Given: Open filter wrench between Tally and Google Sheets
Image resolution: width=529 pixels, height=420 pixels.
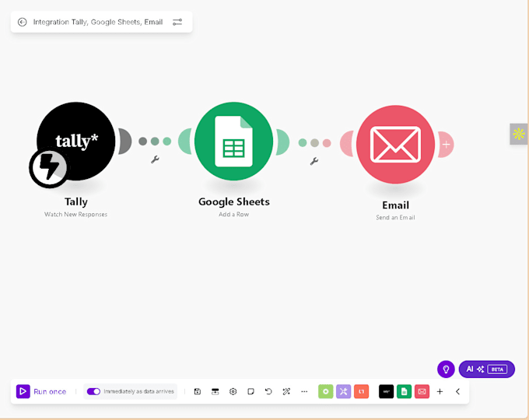Looking at the screenshot, I should click(155, 159).
